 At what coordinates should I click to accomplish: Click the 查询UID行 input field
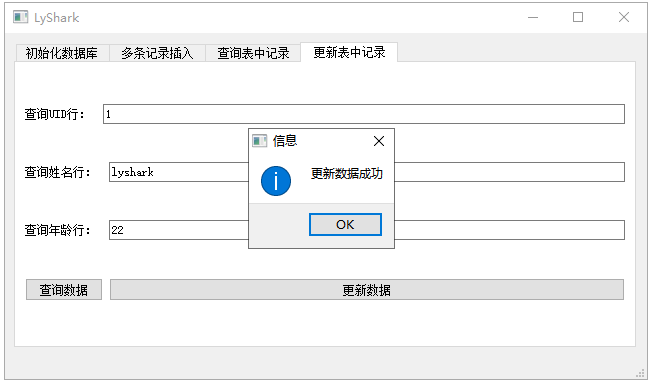pyautogui.click(x=364, y=114)
